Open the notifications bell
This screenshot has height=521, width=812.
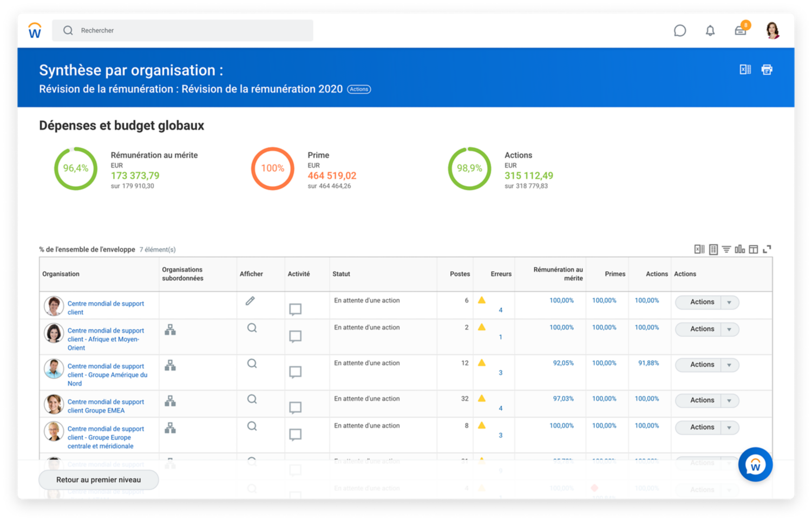coord(710,30)
